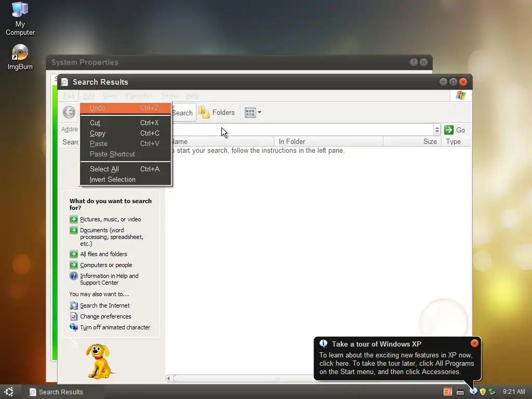532x399 pixels.
Task: Click inside the address bar field
Action: [x=302, y=129]
